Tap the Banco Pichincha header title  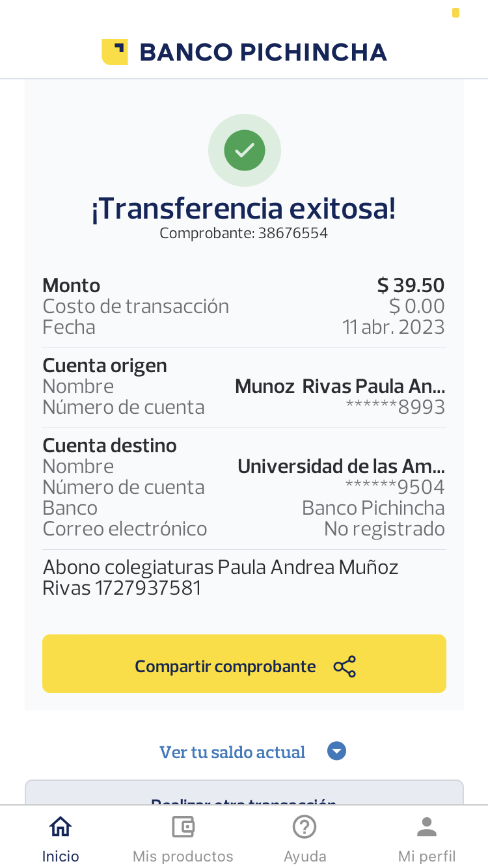(x=263, y=52)
